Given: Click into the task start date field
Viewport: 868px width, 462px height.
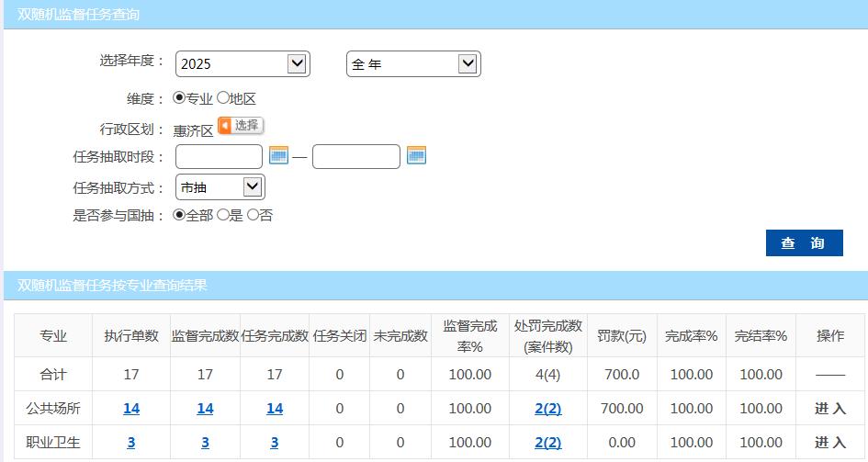Looking at the screenshot, I should (219, 157).
